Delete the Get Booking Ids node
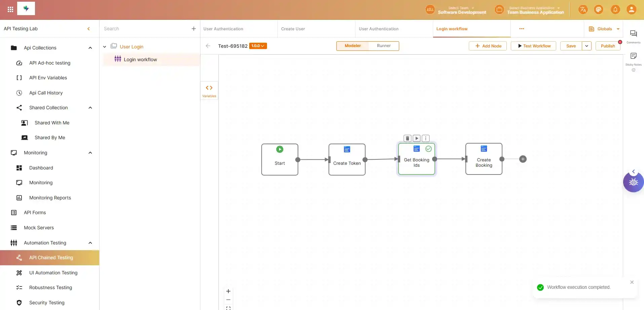The height and width of the screenshot is (310, 644). [x=407, y=138]
